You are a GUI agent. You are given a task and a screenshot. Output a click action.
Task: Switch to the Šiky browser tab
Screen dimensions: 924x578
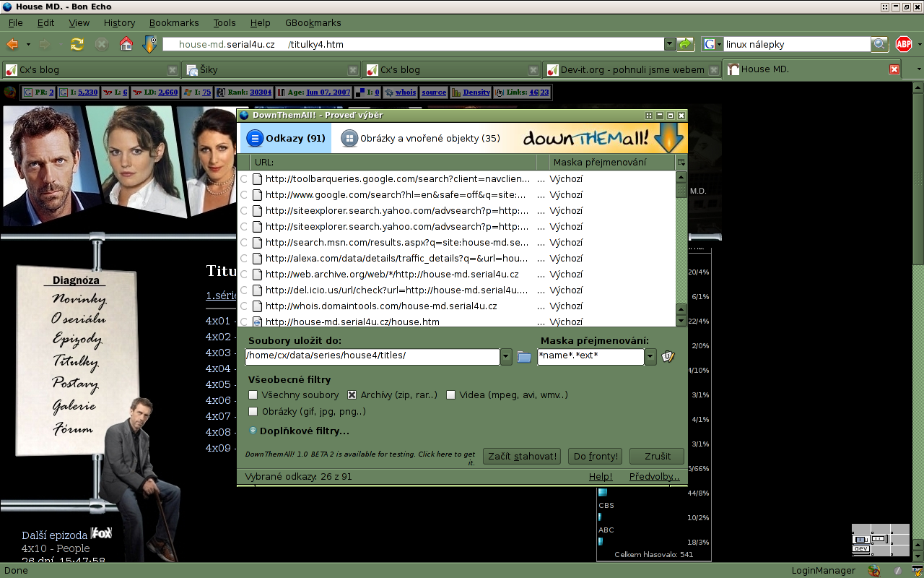(x=271, y=70)
